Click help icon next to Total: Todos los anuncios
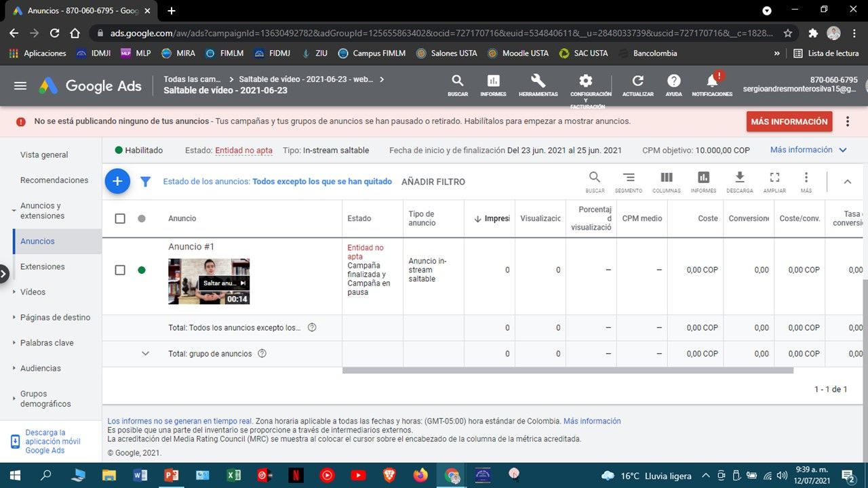This screenshot has width=868, height=488. click(x=312, y=327)
